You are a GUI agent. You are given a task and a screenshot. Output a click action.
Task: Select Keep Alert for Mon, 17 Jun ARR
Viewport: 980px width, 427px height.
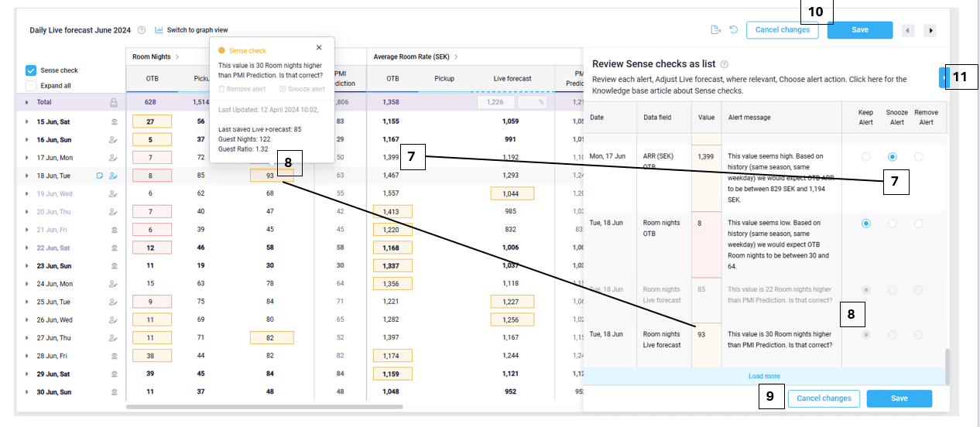click(865, 156)
